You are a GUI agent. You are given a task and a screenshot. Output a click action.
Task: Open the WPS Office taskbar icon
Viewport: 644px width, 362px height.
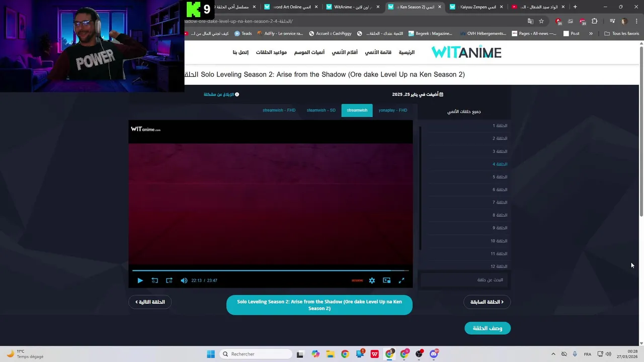[x=374, y=354]
